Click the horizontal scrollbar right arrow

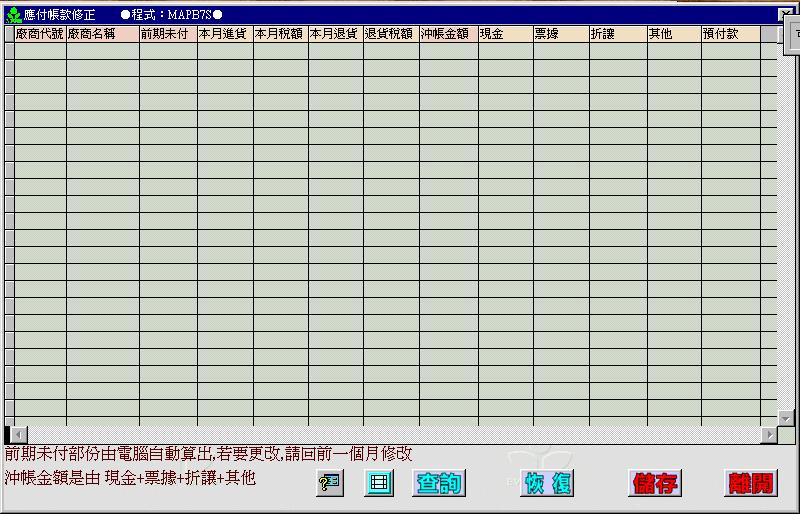769,435
